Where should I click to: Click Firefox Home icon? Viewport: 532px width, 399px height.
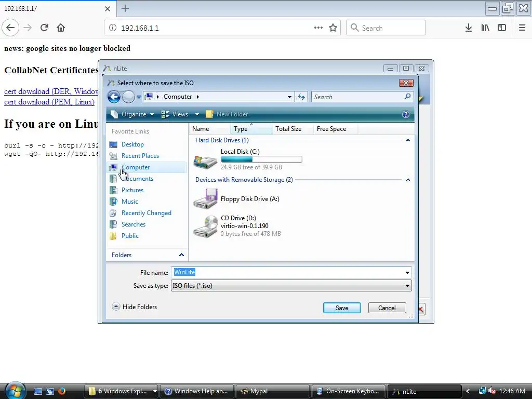(x=61, y=28)
